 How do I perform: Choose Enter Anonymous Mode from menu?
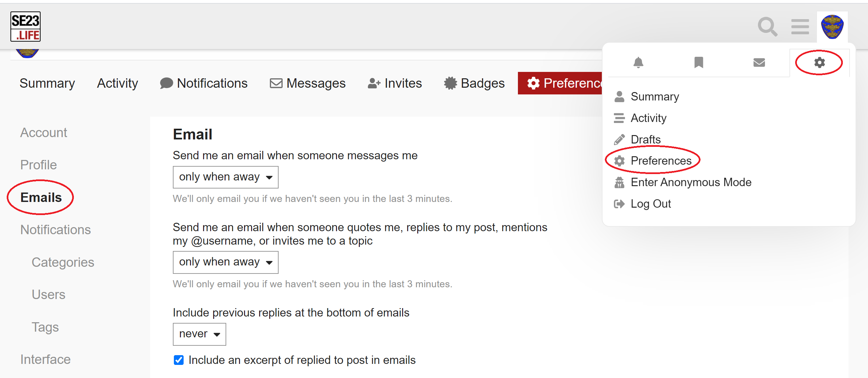coord(690,182)
